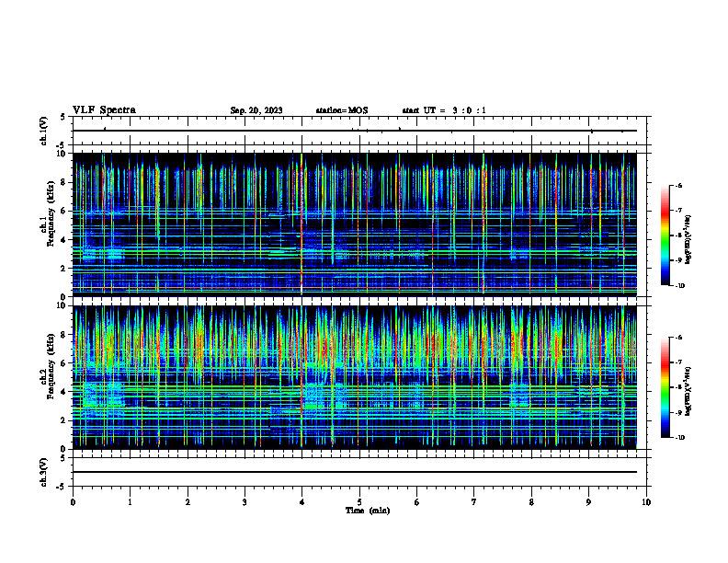Click time axis tick label "10"
Image resolution: width=728 pixels, height=563 pixels.
pyautogui.click(x=646, y=502)
